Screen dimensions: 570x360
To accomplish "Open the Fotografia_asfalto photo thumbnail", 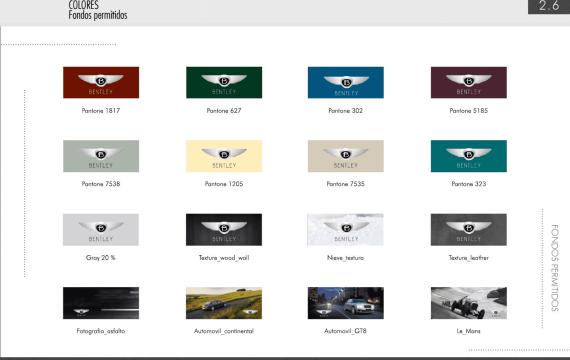I will (x=101, y=303).
